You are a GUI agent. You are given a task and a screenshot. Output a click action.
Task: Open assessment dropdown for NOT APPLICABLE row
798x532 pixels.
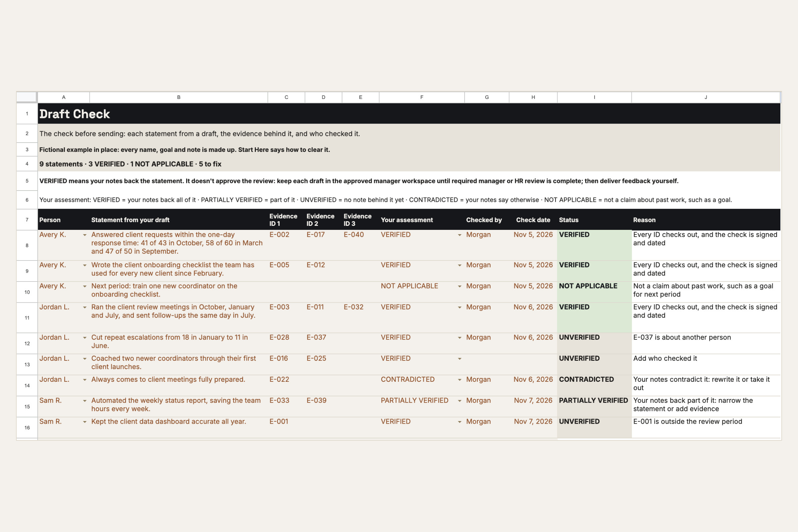[x=460, y=286]
